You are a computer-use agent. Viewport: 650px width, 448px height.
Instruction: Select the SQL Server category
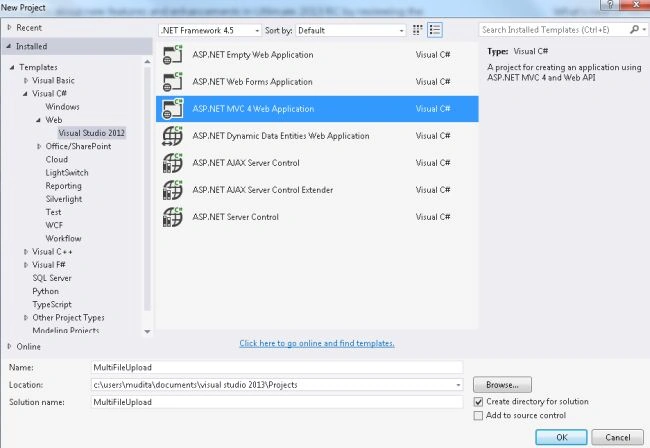52,278
